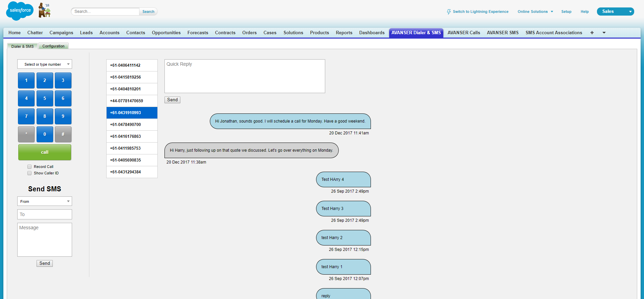The width and height of the screenshot is (644, 299).
Task: Open the Home tab
Action: (x=15, y=33)
